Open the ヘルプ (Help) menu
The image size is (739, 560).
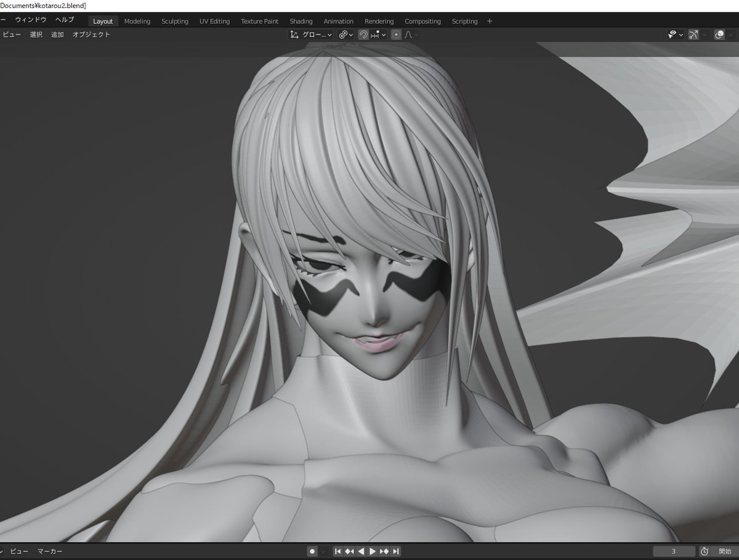(65, 20)
